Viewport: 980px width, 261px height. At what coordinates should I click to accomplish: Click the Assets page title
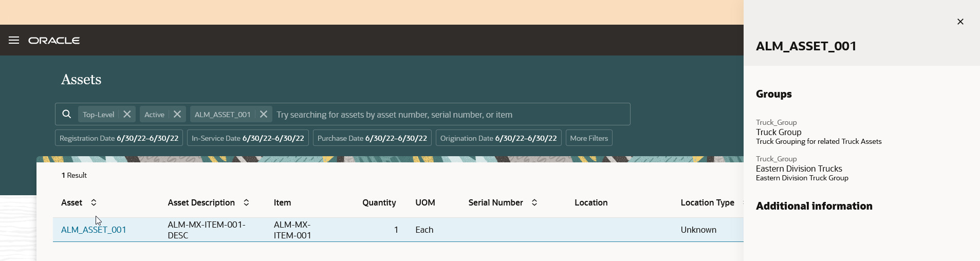[x=81, y=80]
